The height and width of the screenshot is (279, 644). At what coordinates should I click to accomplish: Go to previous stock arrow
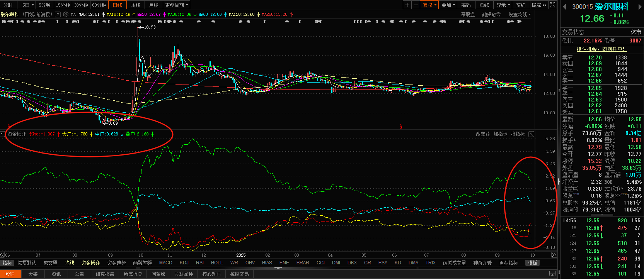tap(564, 7)
